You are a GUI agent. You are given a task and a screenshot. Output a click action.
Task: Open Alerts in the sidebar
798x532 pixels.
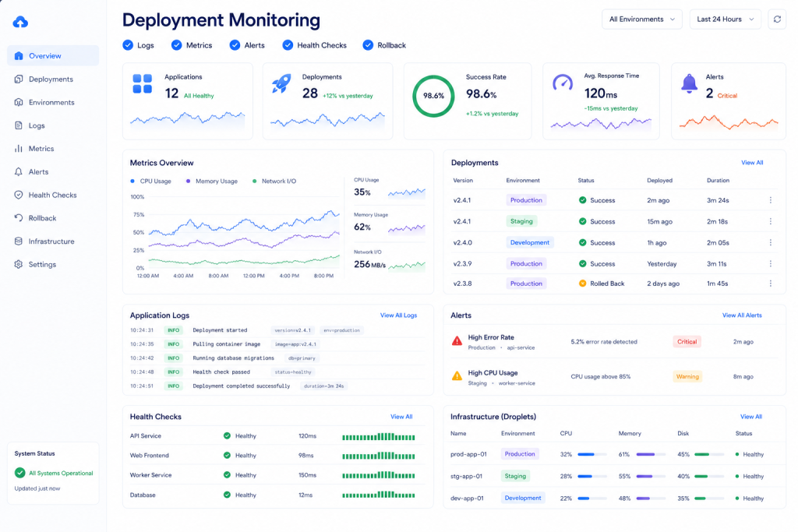coord(53,172)
